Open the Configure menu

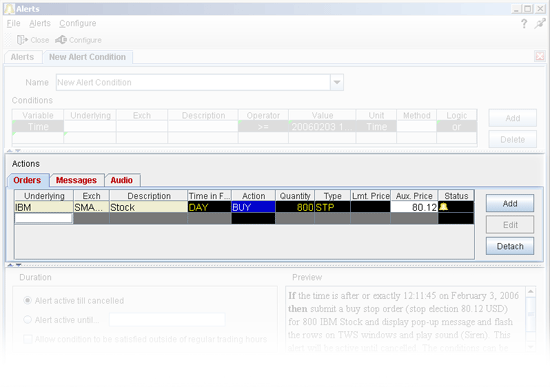pos(78,24)
